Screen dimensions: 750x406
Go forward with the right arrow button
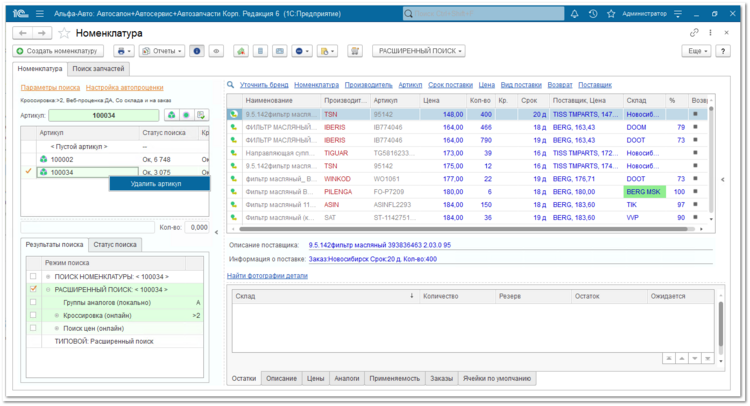click(42, 33)
